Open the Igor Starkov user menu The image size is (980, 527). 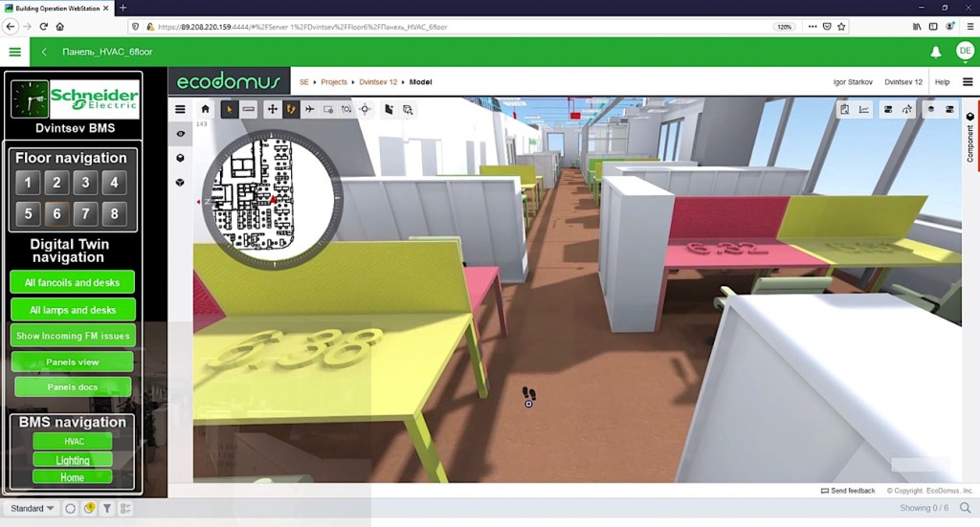pyautogui.click(x=853, y=82)
